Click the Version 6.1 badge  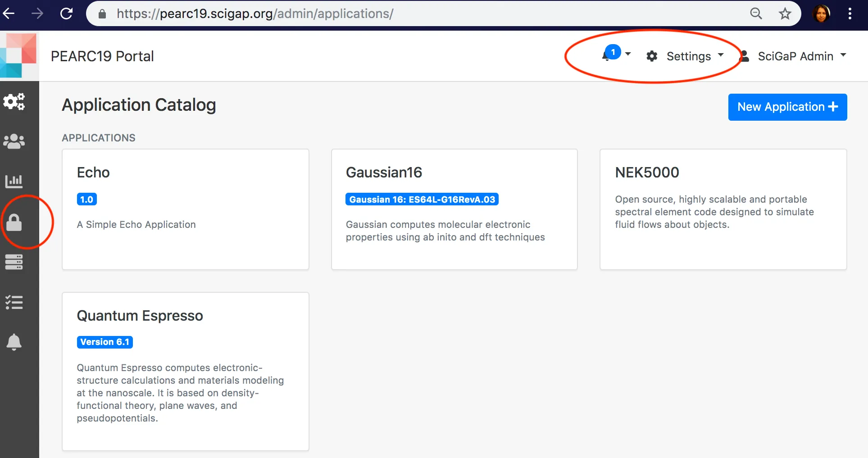[105, 342]
